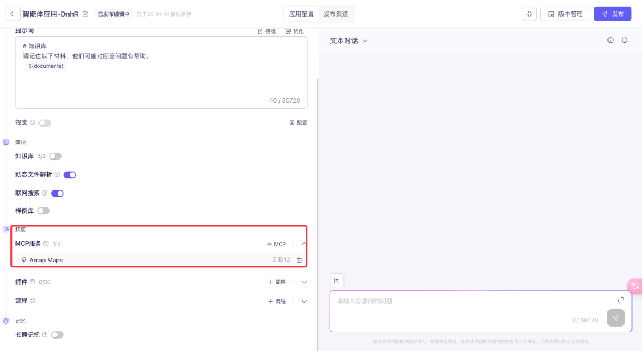644x354 pixels.
Task: Click the chat question input field
Action: click(x=468, y=301)
